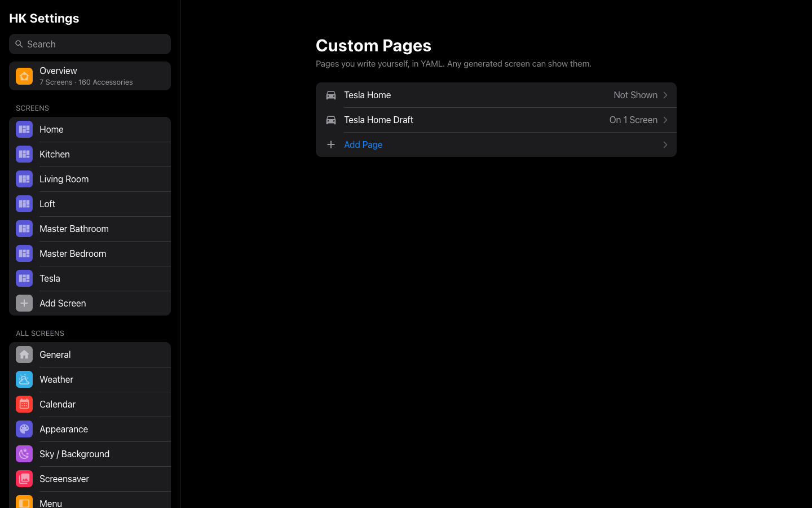Expand the Tesla Home Draft chevron
This screenshot has height=508, width=812.
pyautogui.click(x=665, y=120)
